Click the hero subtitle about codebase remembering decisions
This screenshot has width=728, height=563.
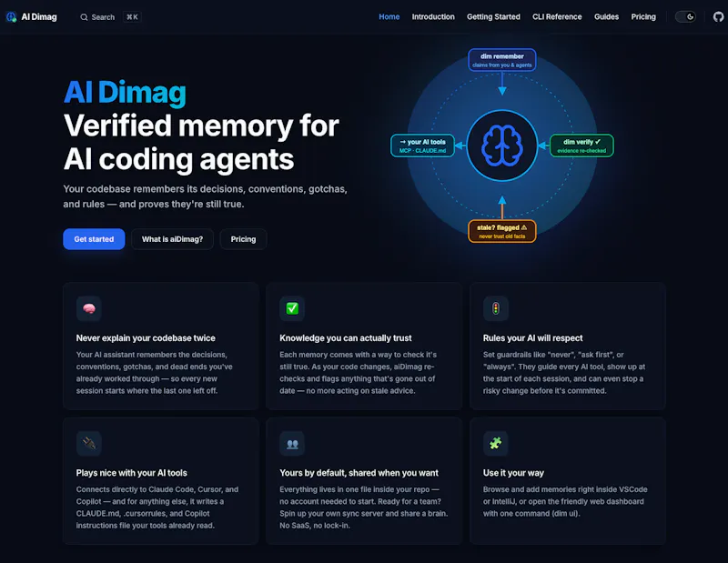(206, 196)
